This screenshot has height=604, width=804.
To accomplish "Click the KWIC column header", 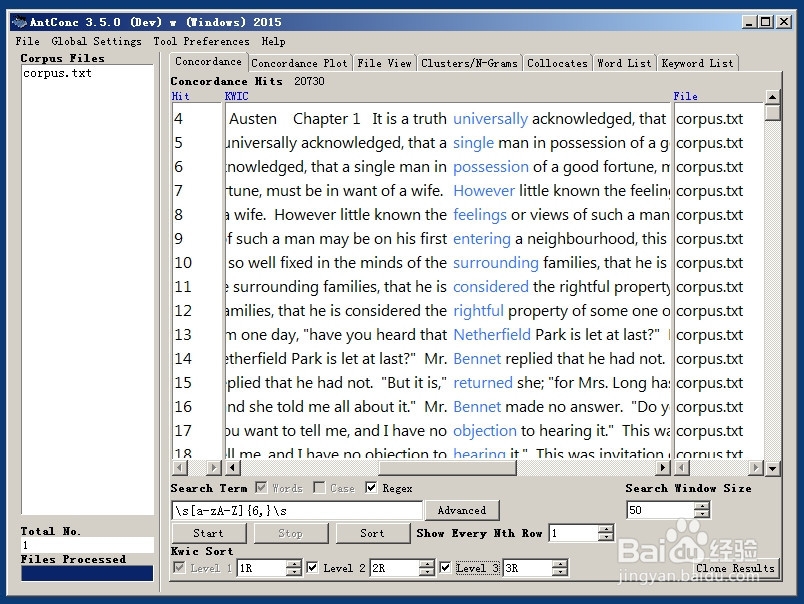I will point(236,96).
